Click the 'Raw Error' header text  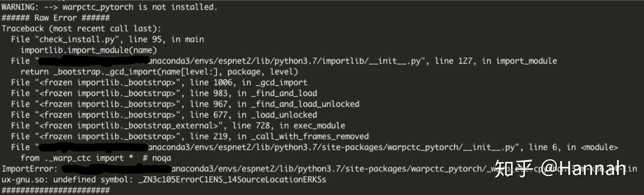click(55, 18)
